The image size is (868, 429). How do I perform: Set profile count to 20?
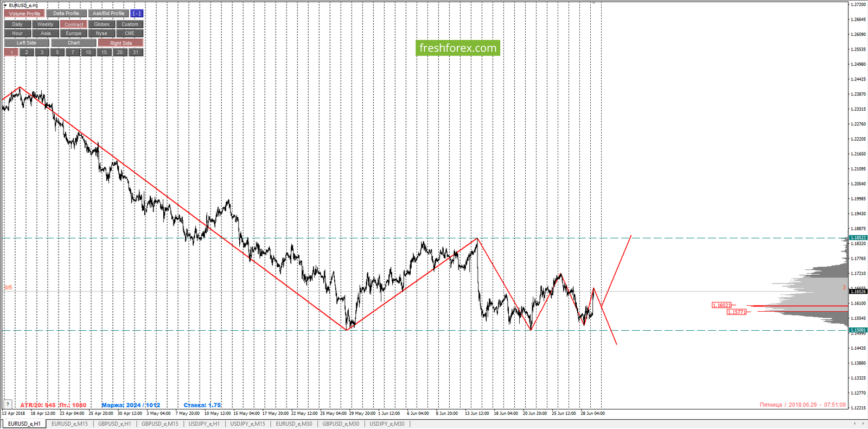(120, 53)
